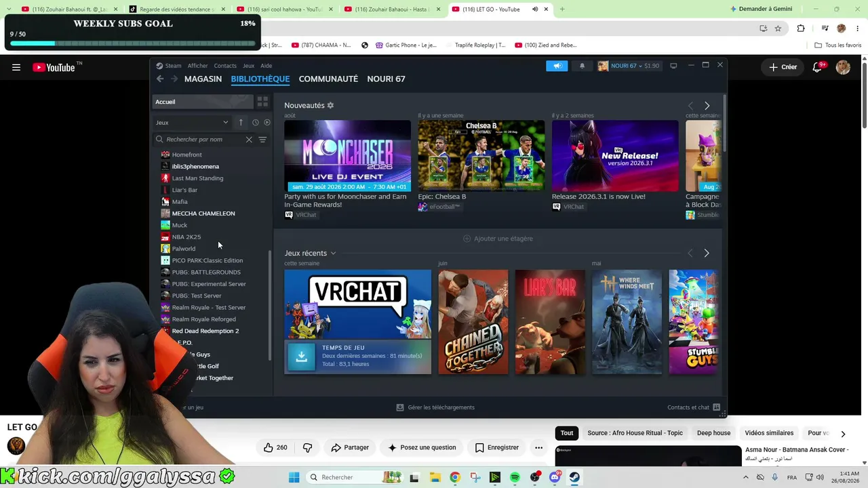Open Gérer les téléchargements
Image resolution: width=868 pixels, height=488 pixels.
(x=435, y=407)
